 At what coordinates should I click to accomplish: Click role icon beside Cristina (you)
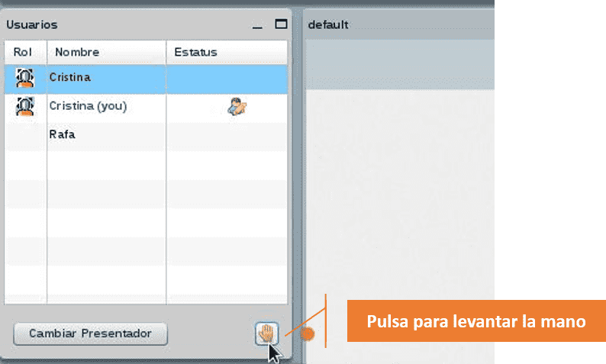point(25,106)
